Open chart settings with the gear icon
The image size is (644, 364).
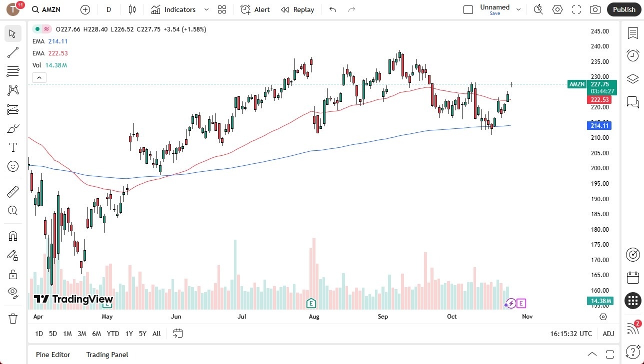[x=557, y=9]
